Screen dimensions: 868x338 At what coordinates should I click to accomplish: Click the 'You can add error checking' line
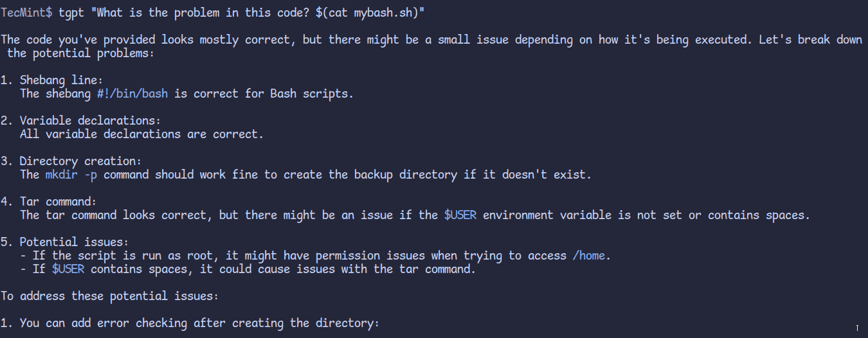coord(190,323)
